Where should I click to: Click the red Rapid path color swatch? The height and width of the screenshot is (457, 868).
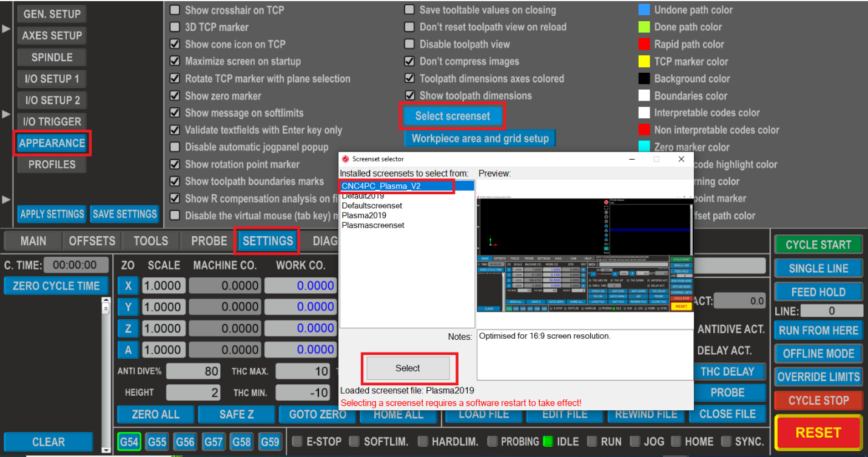point(644,44)
